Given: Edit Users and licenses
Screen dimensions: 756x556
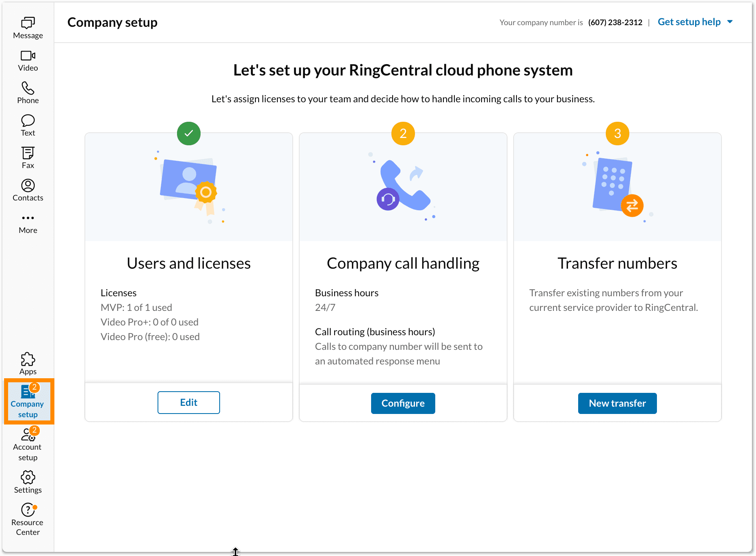Looking at the screenshot, I should [188, 403].
